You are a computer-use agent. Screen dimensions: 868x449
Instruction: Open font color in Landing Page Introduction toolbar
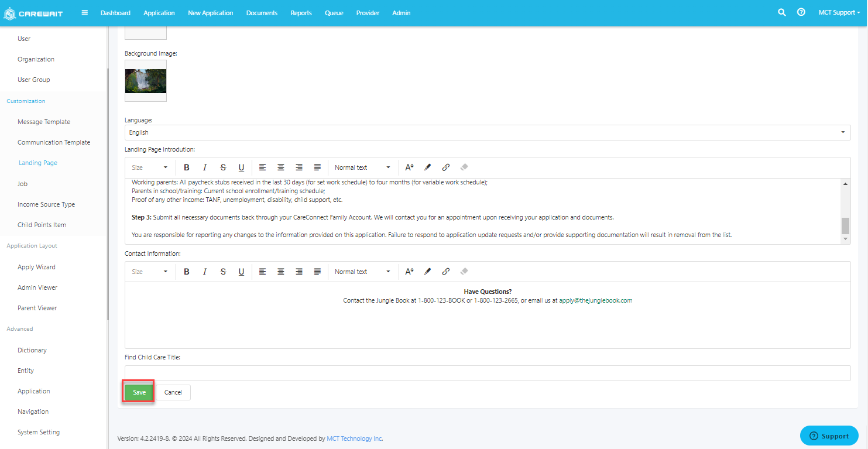click(x=409, y=167)
